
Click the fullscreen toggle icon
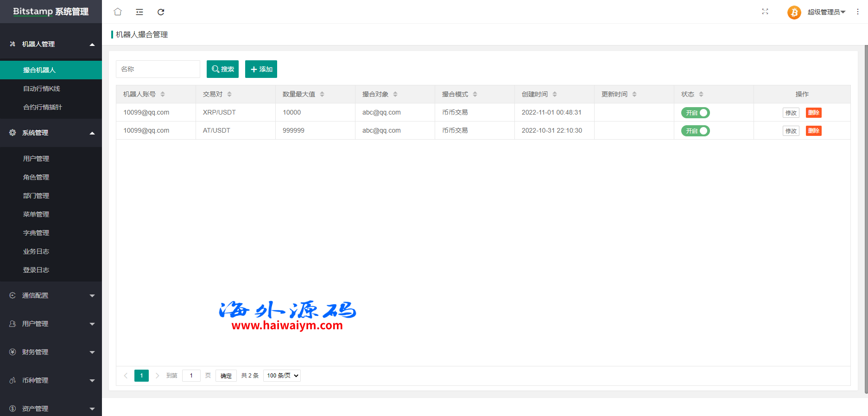(765, 12)
